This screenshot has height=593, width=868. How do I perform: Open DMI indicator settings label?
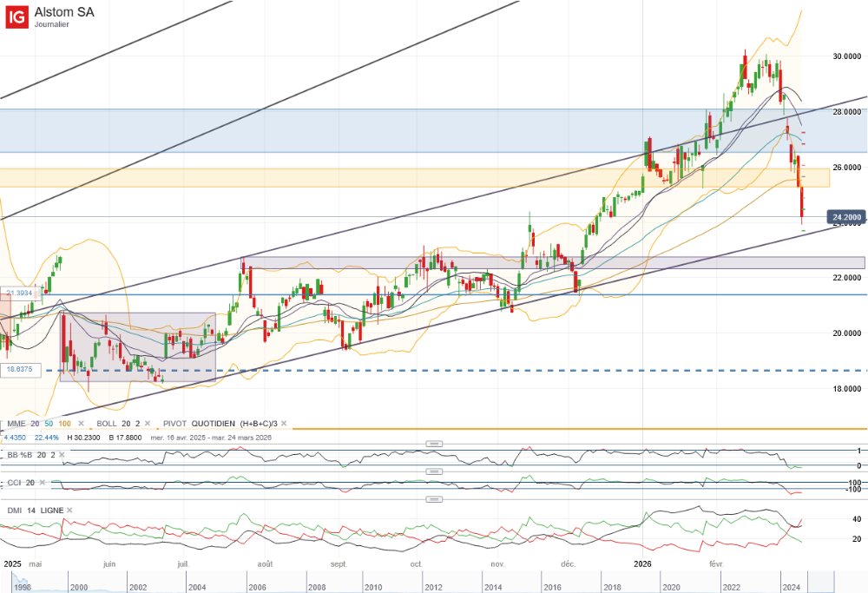click(15, 511)
